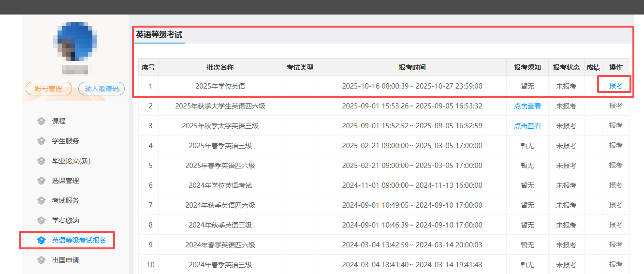Click the icon next to 学费缴纳
The width and height of the screenshot is (644, 274).
click(41, 220)
